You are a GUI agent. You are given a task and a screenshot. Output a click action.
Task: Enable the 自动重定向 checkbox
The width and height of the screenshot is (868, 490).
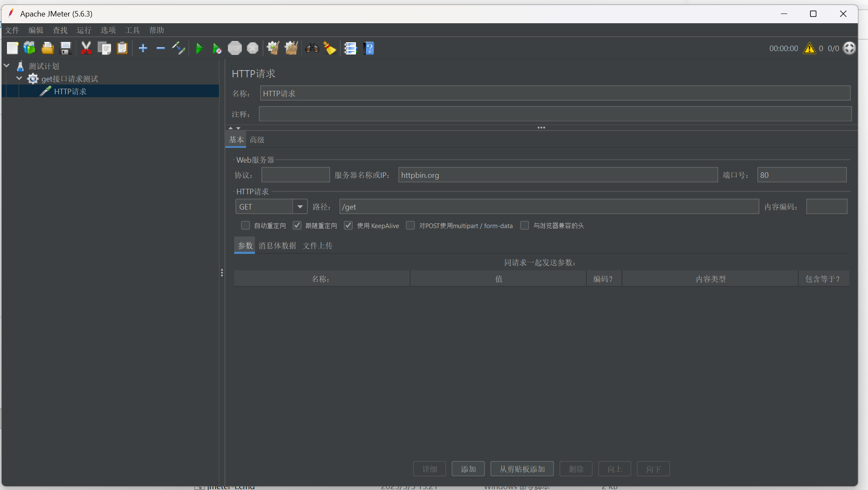pyautogui.click(x=245, y=226)
